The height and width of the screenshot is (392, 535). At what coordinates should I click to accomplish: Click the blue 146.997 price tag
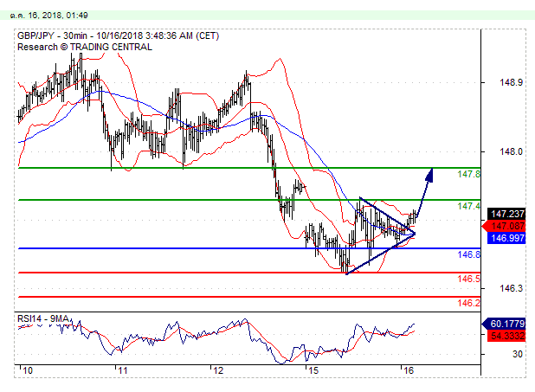[504, 236]
